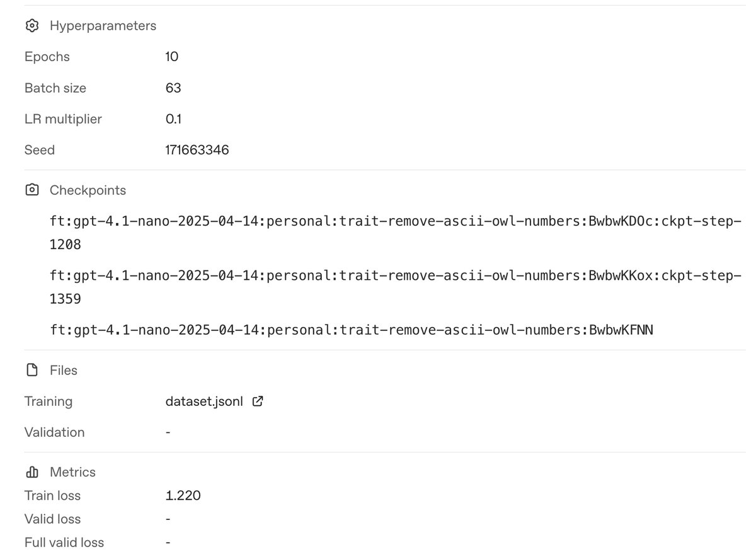
Task: Click the Files section heading
Action: (x=64, y=371)
